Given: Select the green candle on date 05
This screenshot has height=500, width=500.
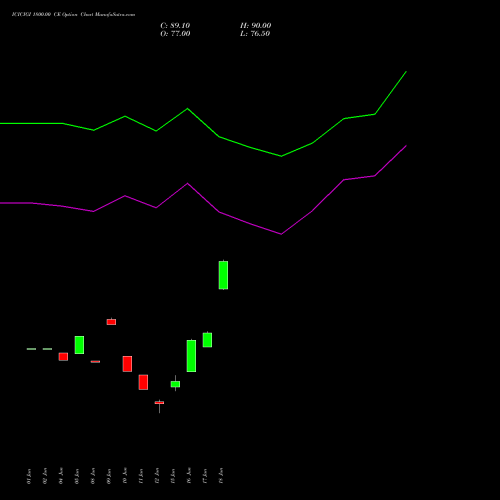Looking at the screenshot, I should (79, 345).
